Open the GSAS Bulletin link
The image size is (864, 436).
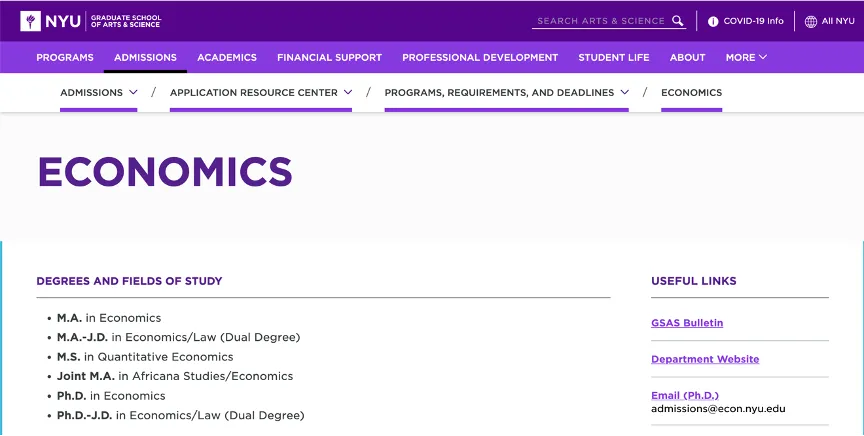pyautogui.click(x=687, y=323)
